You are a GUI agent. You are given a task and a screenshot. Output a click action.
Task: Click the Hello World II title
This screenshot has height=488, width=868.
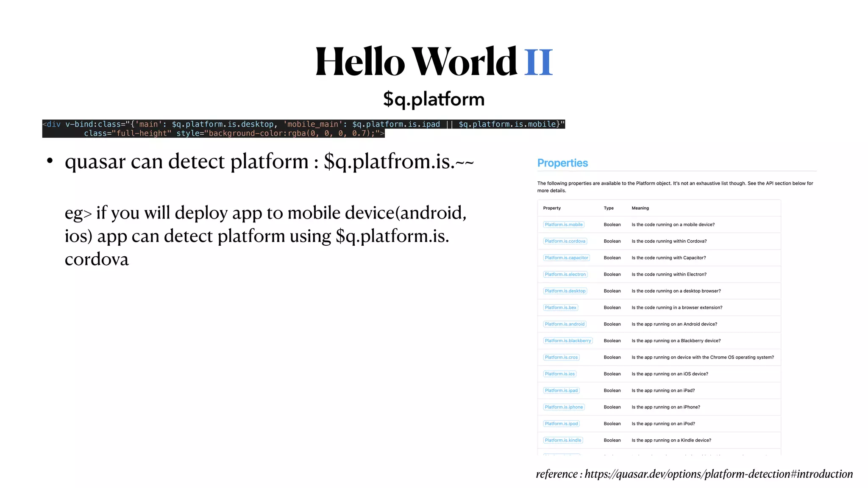pos(434,62)
